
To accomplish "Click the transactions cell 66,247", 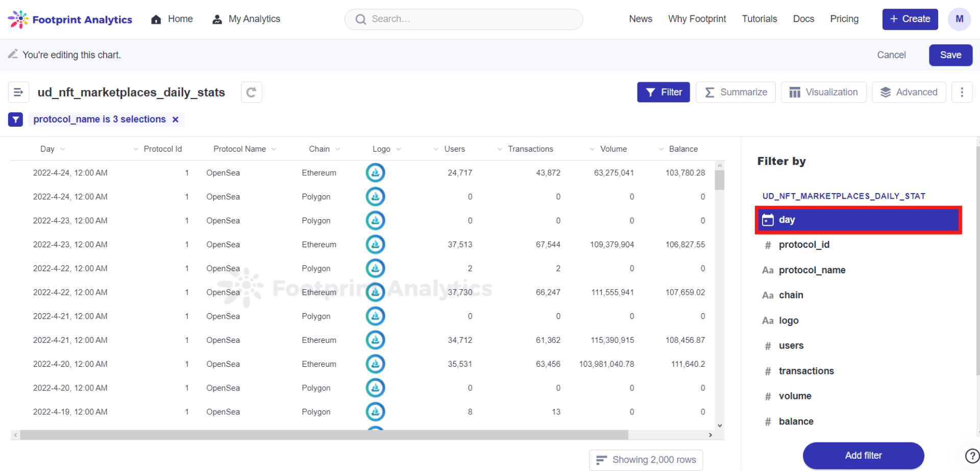I will point(548,293).
